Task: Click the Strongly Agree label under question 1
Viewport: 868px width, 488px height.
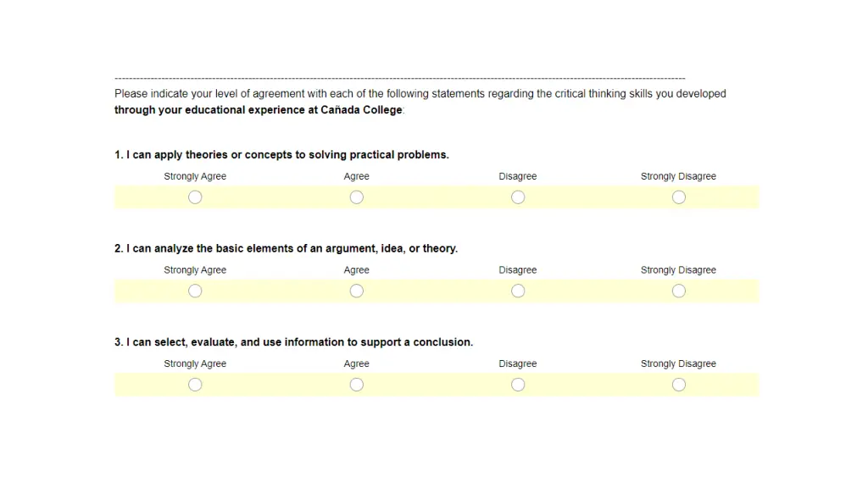Action: coord(195,176)
